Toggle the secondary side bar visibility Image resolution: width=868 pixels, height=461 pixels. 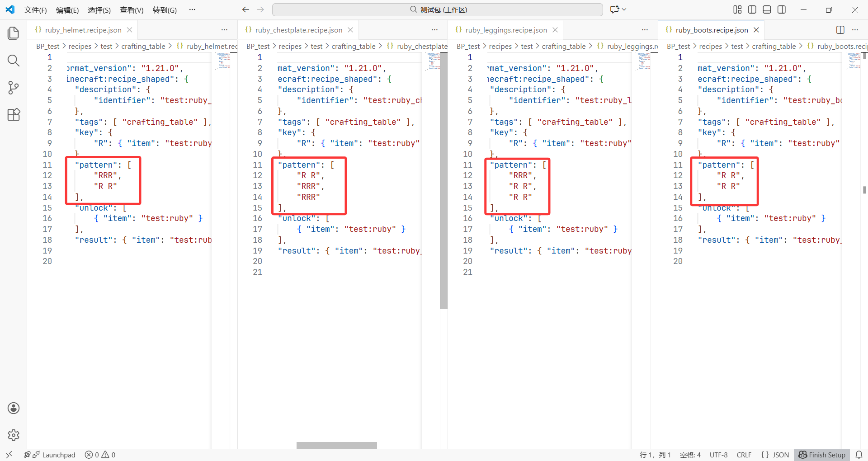point(782,9)
